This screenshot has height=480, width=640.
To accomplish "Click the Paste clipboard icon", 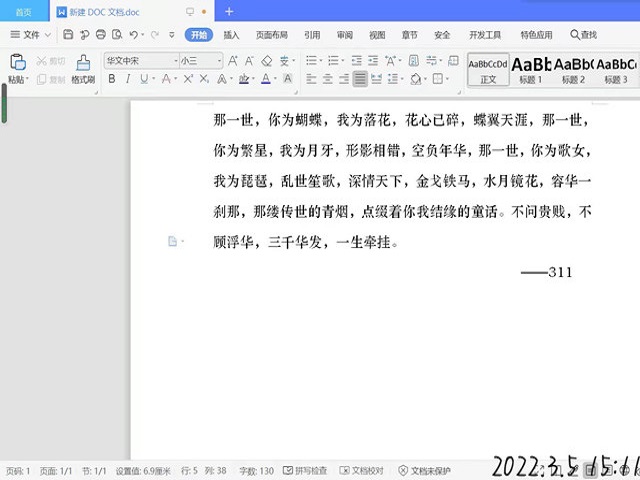I will pyautogui.click(x=18, y=62).
